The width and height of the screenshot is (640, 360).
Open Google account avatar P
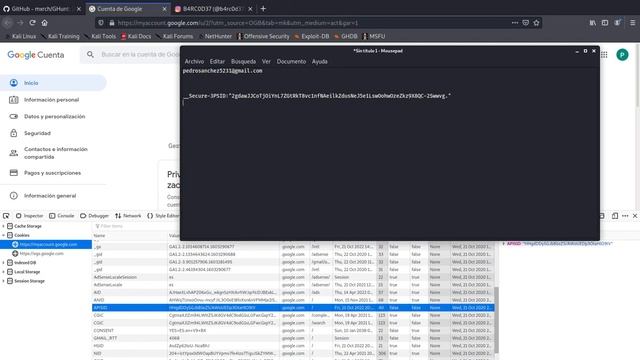[x=622, y=55]
